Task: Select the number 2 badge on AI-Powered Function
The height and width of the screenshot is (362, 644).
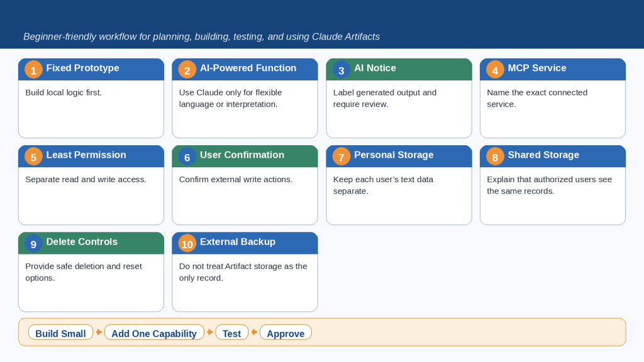Action: 187,70
